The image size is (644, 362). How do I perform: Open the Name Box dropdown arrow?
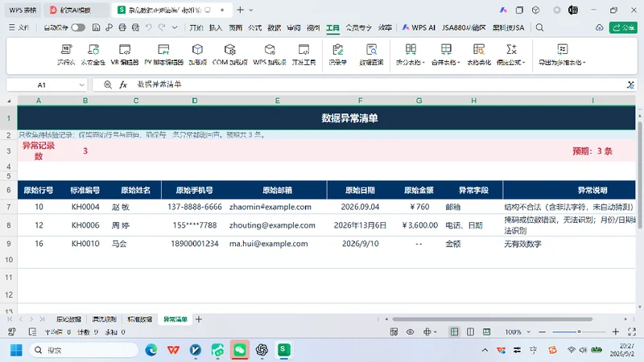pyautogui.click(x=81, y=85)
